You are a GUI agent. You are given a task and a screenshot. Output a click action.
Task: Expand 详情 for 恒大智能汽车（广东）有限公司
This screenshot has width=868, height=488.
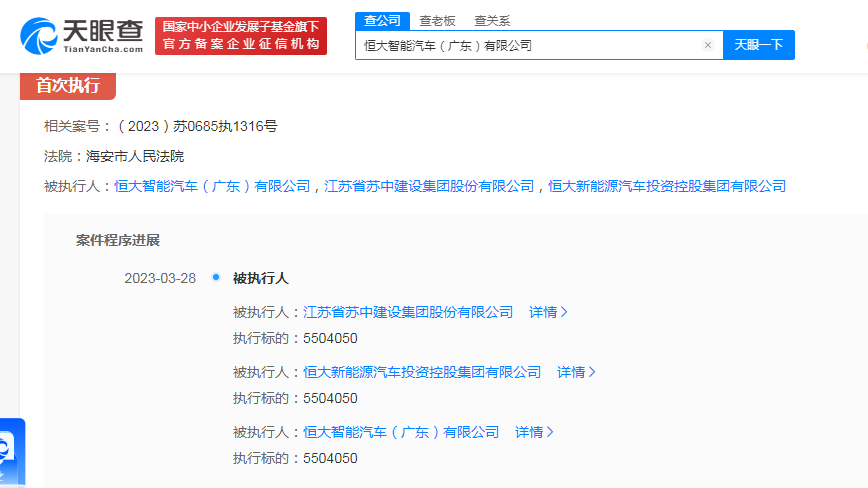click(534, 432)
